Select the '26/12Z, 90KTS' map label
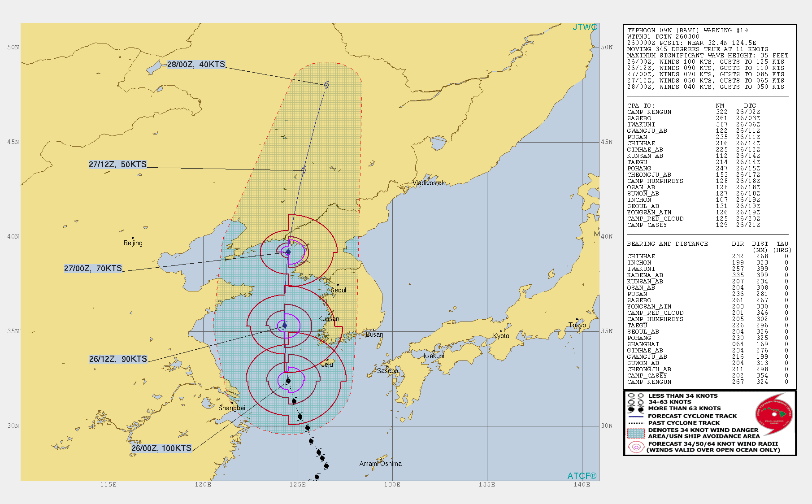This screenshot has width=812, height=504. 118,359
